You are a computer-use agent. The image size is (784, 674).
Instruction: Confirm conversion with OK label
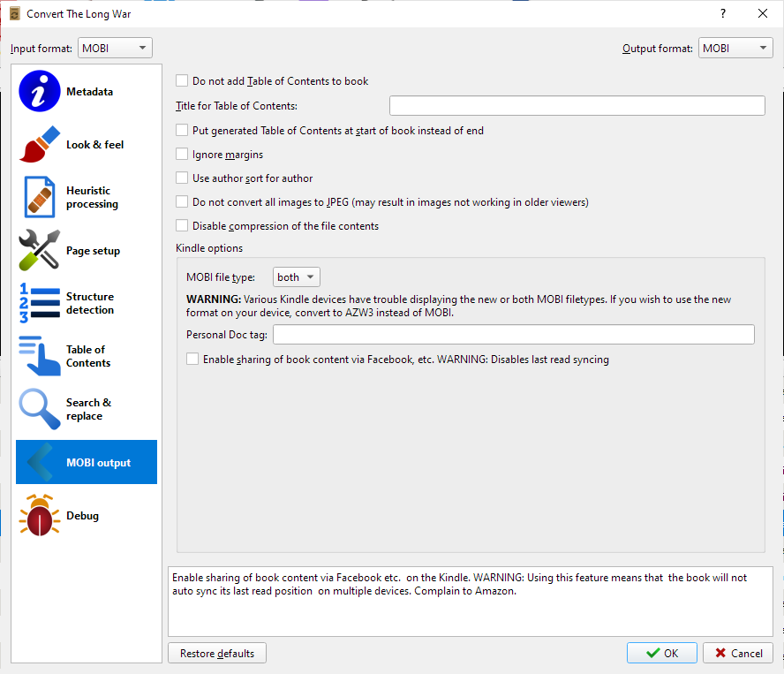(x=671, y=653)
